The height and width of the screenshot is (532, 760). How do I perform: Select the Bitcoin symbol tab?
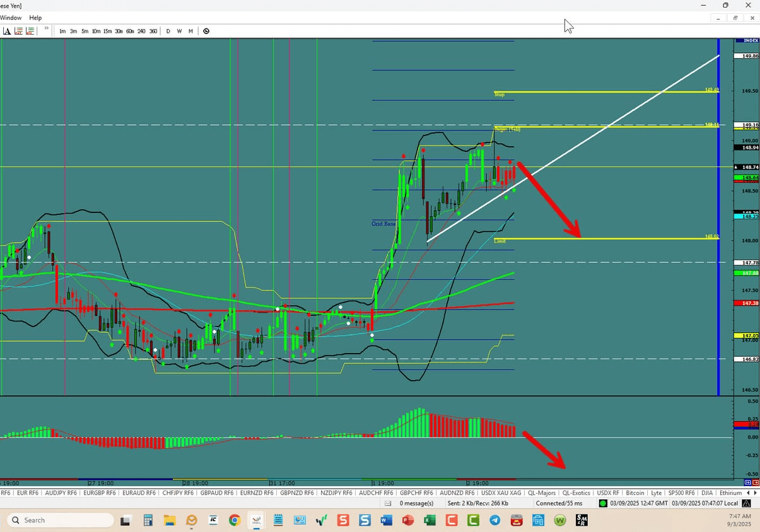[635, 492]
